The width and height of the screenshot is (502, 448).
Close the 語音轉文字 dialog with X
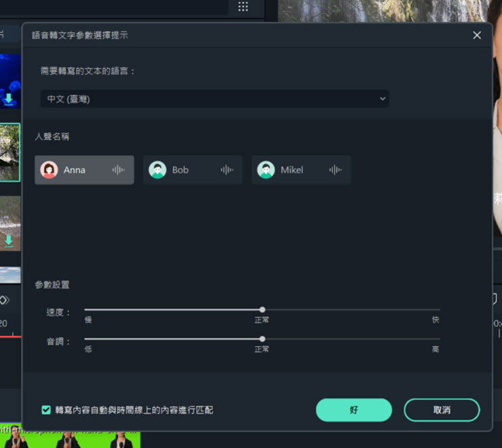pyautogui.click(x=477, y=35)
